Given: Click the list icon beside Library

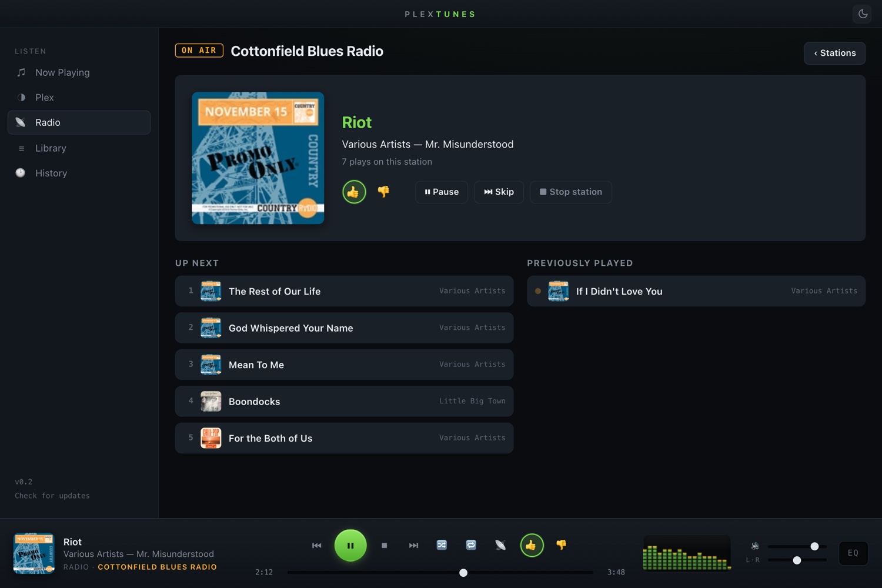Looking at the screenshot, I should point(21,148).
